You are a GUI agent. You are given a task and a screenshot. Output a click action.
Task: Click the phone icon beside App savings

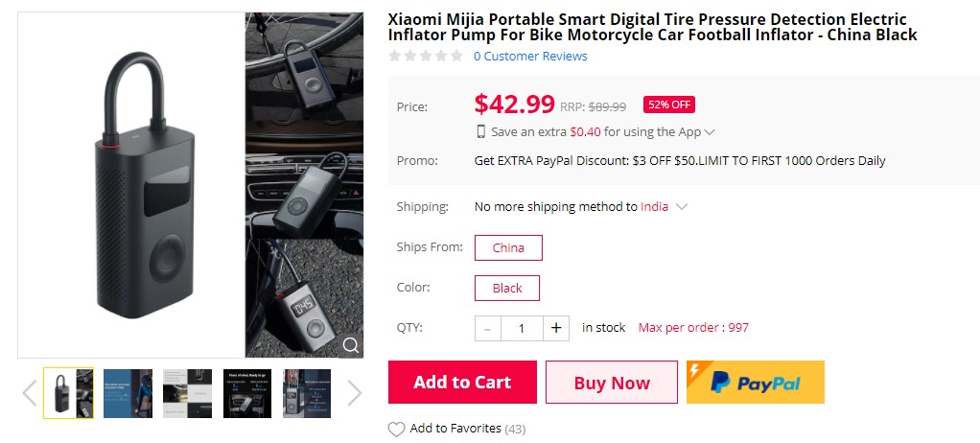[481, 132]
